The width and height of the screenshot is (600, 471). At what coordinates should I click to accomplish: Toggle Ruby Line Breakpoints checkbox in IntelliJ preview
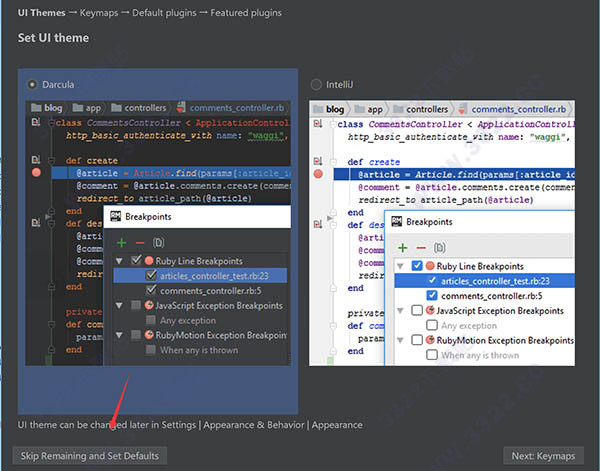click(417, 266)
